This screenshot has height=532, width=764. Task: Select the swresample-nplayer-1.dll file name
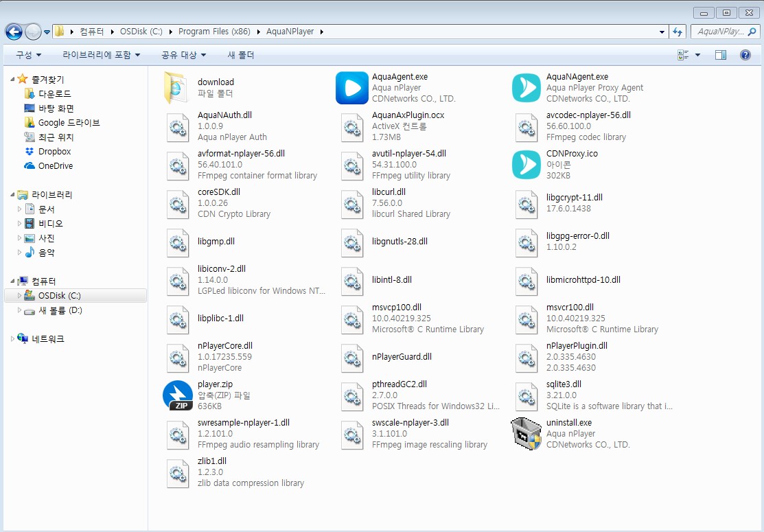(x=244, y=423)
